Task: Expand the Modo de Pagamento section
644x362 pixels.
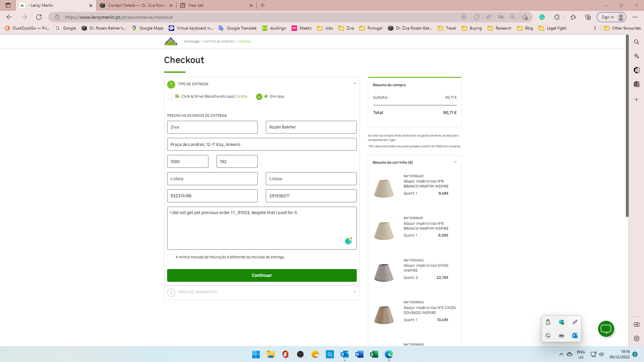Action: pyautogui.click(x=355, y=292)
